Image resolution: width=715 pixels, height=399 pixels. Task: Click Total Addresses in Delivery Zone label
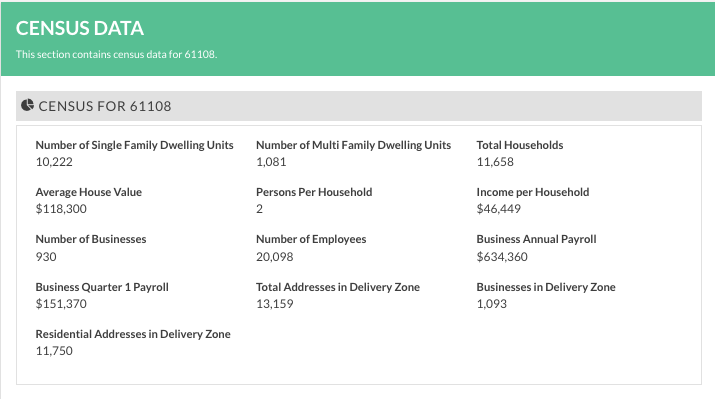pyautogui.click(x=338, y=287)
